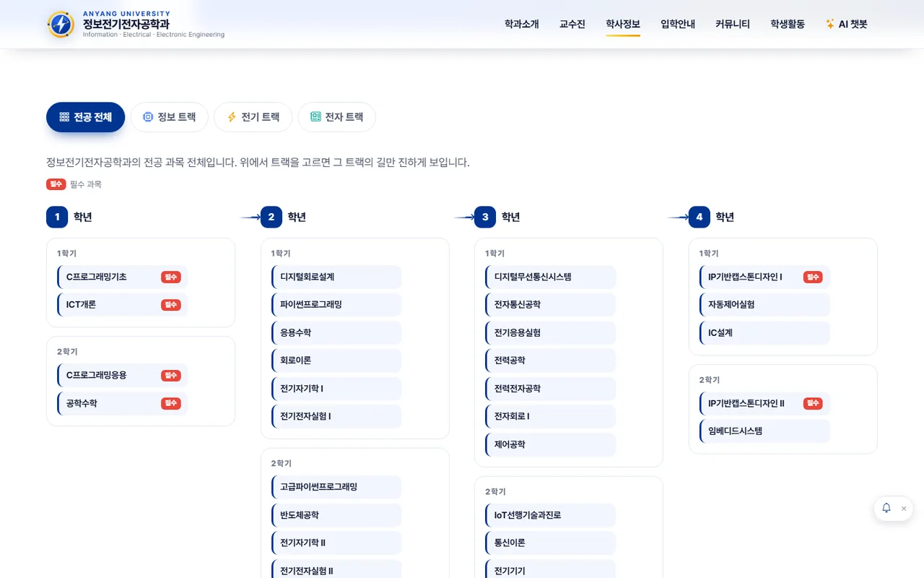Image resolution: width=924 pixels, height=578 pixels.
Task: Open the 전기자기학 II course
Action: [x=336, y=543]
